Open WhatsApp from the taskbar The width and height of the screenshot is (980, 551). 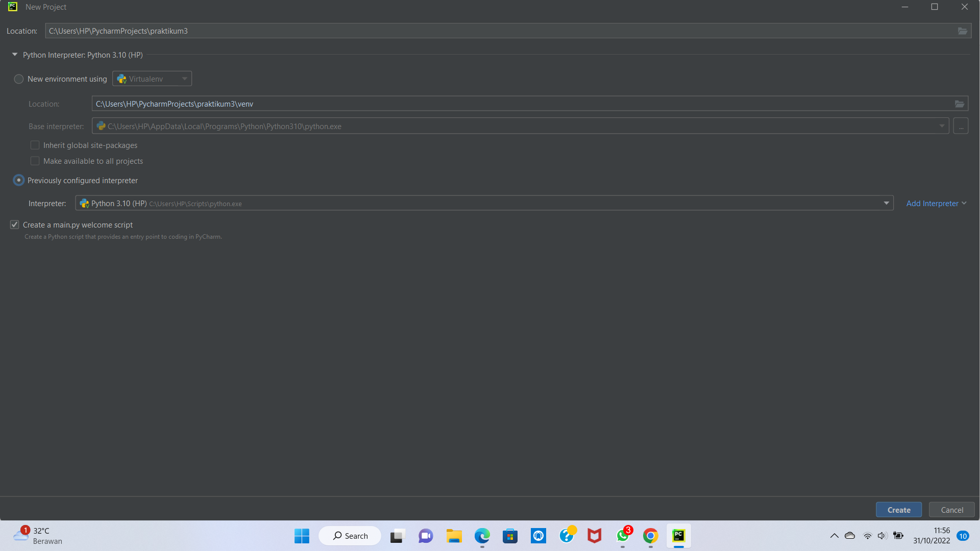click(x=622, y=537)
